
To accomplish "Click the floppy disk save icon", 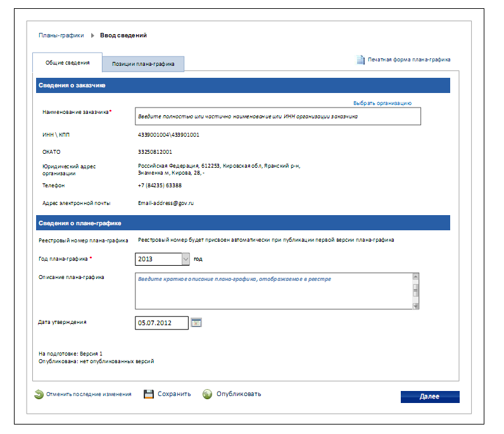I will pyautogui.click(x=149, y=394).
